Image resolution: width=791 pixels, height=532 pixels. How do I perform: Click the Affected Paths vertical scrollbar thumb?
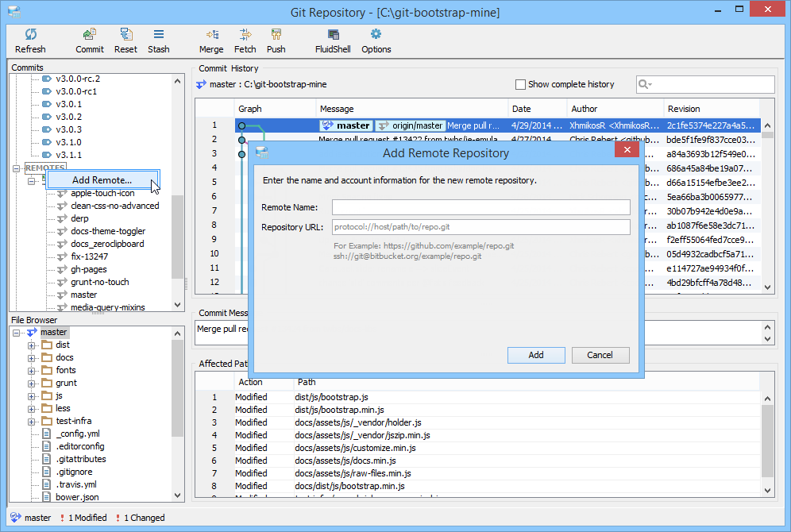(x=767, y=441)
